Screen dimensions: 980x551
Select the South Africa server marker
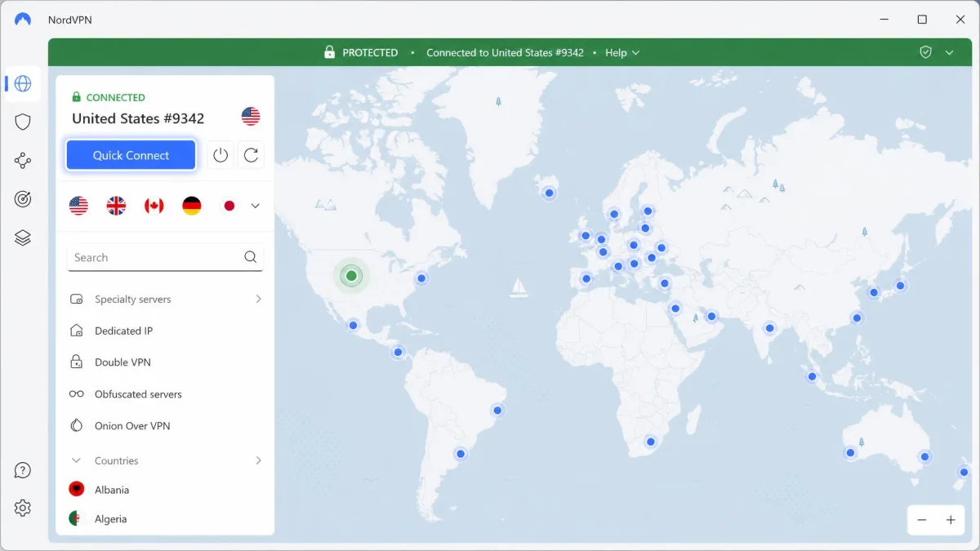[651, 442]
